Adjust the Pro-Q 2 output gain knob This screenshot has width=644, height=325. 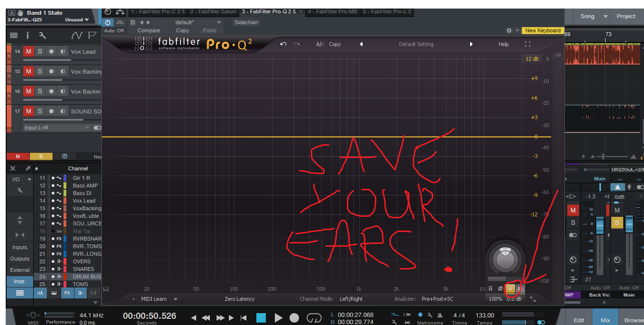pos(506,259)
